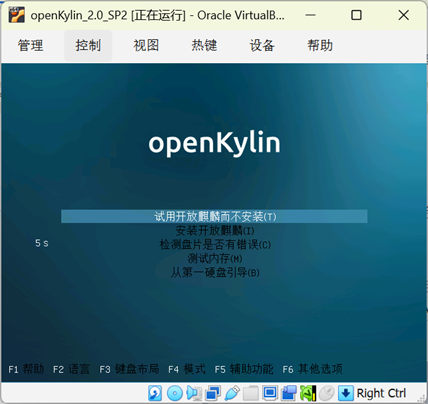Click the F2 语言 label
The height and width of the screenshot is (404, 428).
click(x=71, y=369)
